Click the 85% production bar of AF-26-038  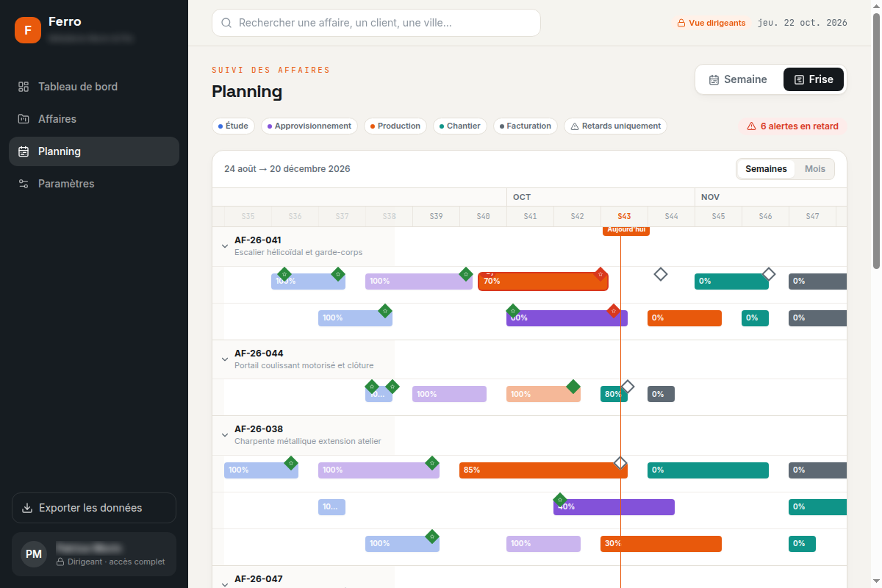pos(543,470)
